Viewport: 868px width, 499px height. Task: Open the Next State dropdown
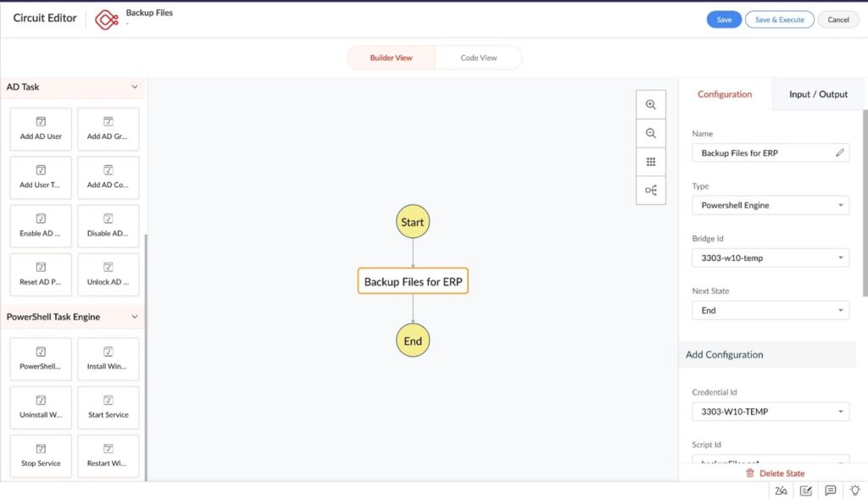[771, 311]
